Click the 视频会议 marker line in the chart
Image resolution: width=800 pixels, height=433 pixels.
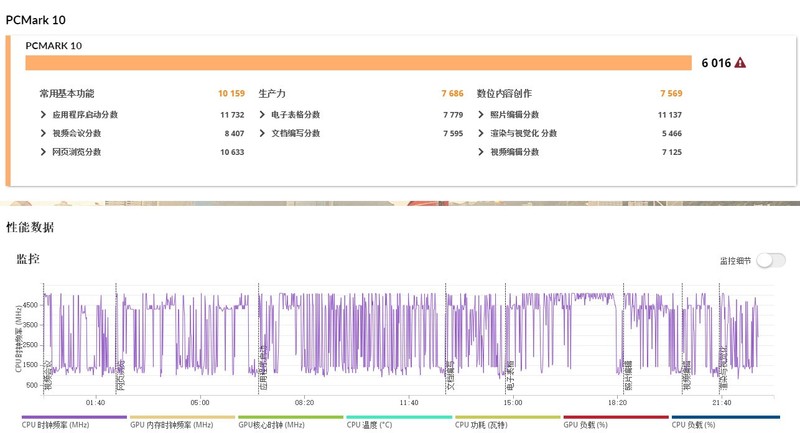tap(44, 339)
